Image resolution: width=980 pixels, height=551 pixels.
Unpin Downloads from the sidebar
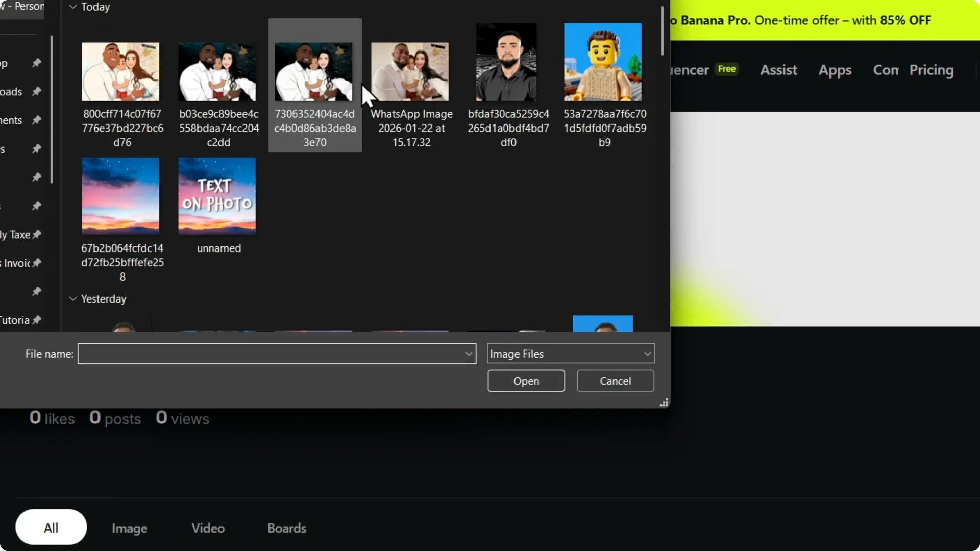pyautogui.click(x=36, y=92)
